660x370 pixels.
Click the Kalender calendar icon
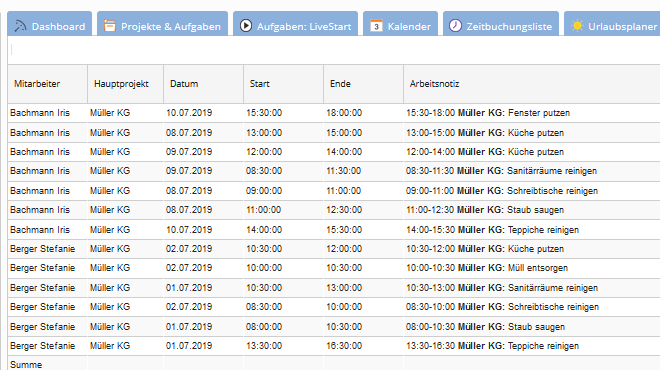click(x=376, y=26)
